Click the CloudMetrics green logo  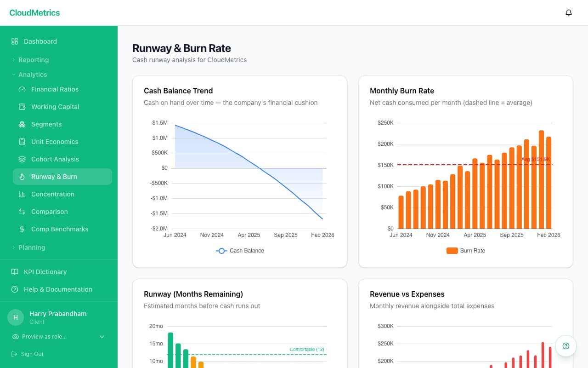tap(34, 12)
